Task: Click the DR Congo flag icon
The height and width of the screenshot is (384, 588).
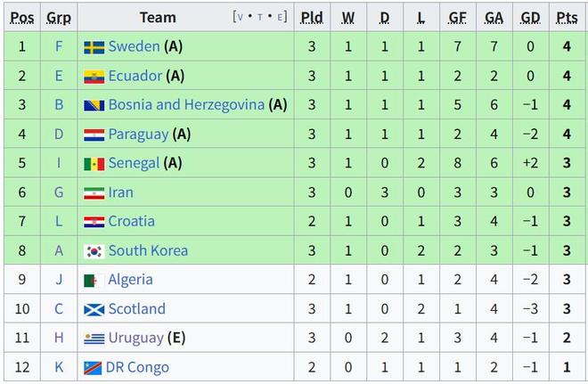Action: click(x=93, y=368)
